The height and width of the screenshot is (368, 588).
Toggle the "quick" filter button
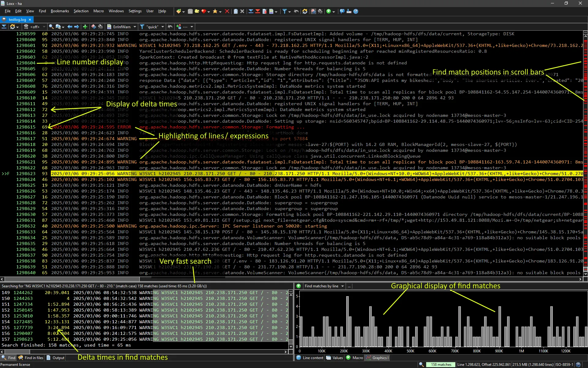[x=152, y=27]
